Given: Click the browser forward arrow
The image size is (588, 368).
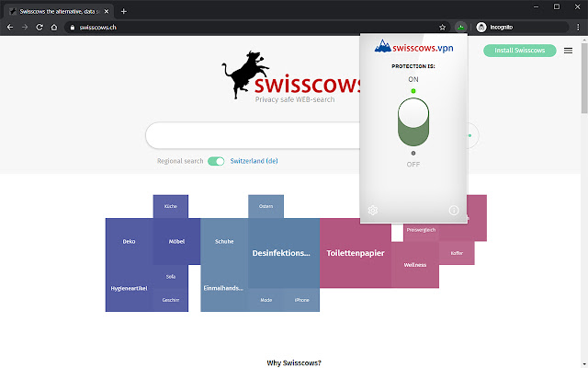Looking at the screenshot, I should coord(25,28).
